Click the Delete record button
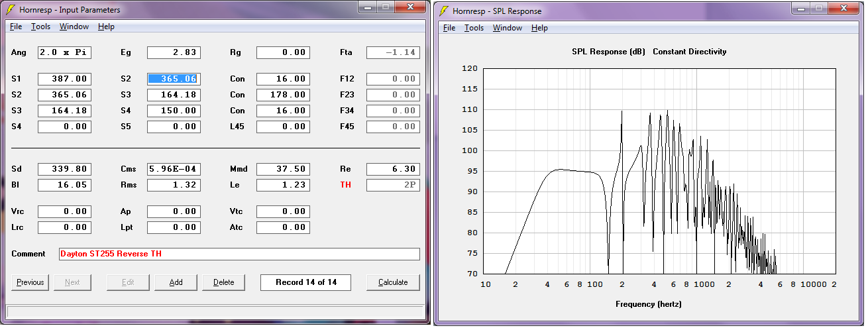 pyautogui.click(x=223, y=282)
